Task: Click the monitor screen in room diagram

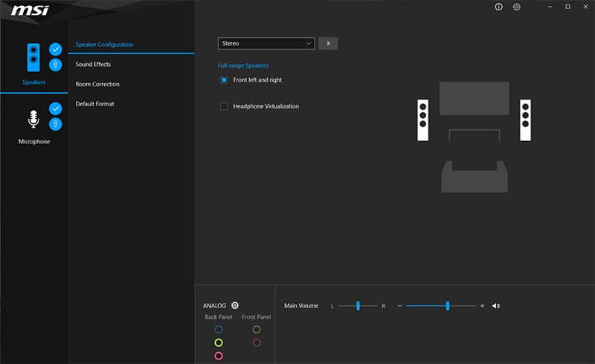Action: pyautogui.click(x=475, y=99)
